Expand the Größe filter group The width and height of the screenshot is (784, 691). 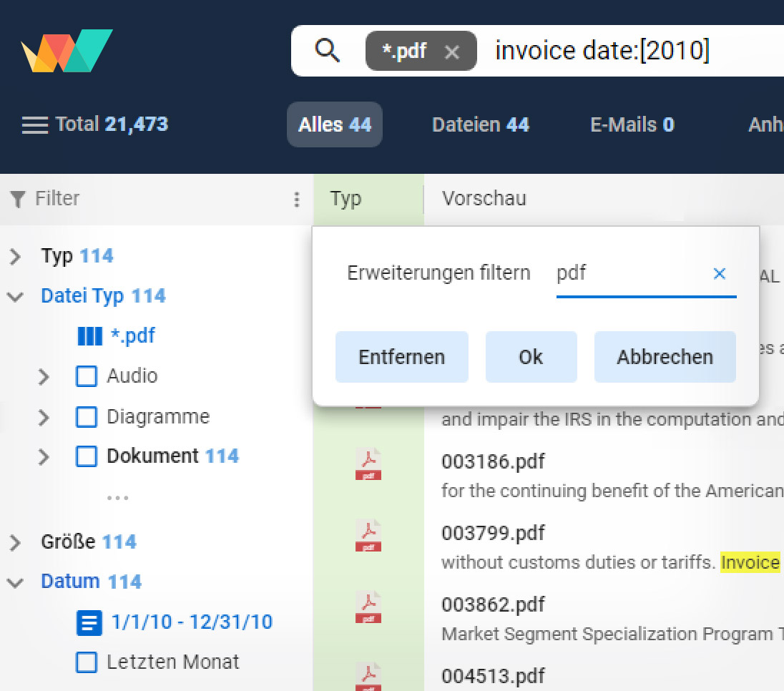[x=16, y=542]
